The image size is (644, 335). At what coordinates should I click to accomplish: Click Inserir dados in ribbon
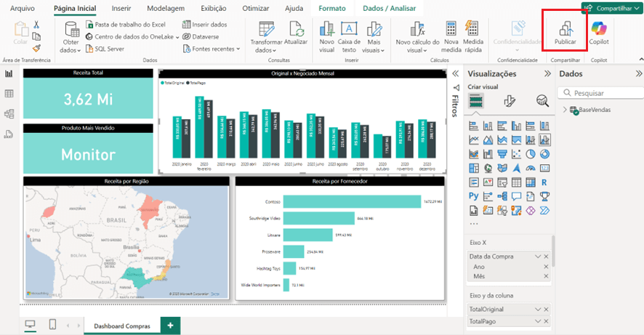204,25
